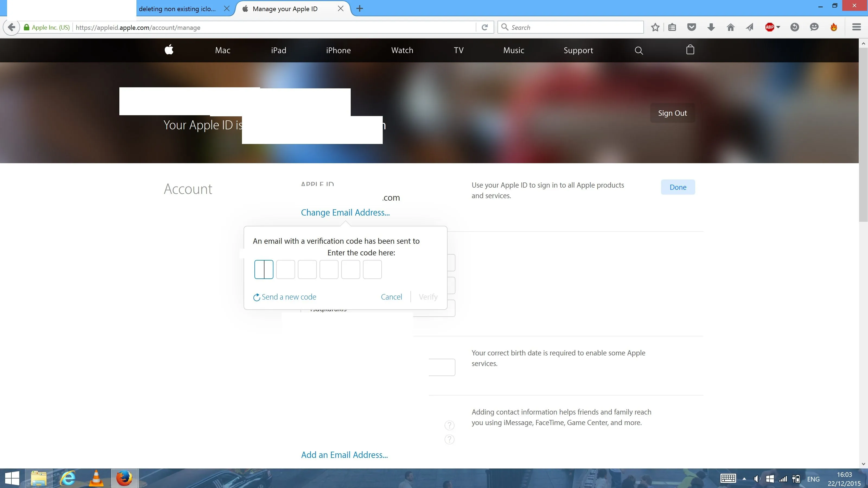Switch to deleting non existing icloud tab
Image resolution: width=868 pixels, height=488 pixels.
tap(177, 9)
